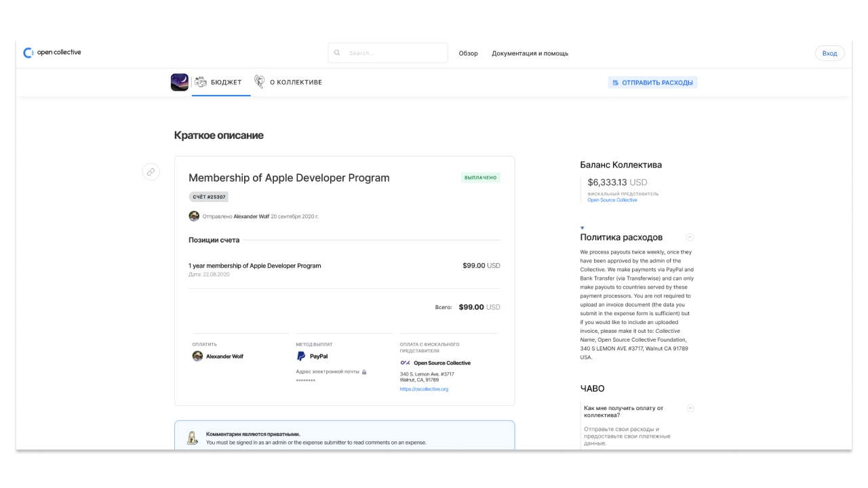Click the blue triangle above Политика расходов
This screenshot has width=868, height=488.
(582, 228)
